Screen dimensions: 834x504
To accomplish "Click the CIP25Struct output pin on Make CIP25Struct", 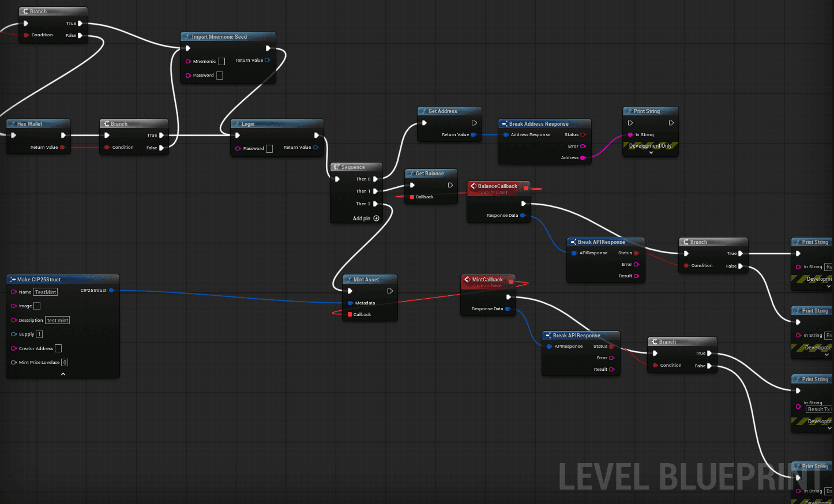I will click(111, 291).
